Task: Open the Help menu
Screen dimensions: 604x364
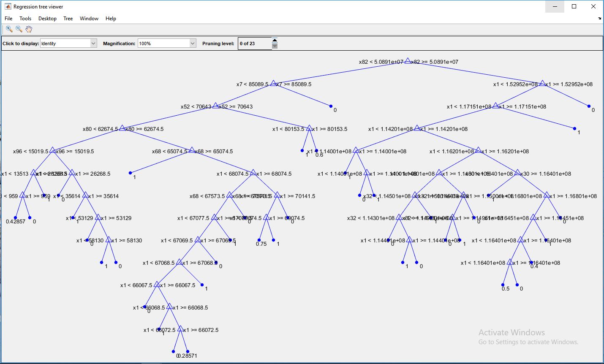Action: [x=111, y=19]
